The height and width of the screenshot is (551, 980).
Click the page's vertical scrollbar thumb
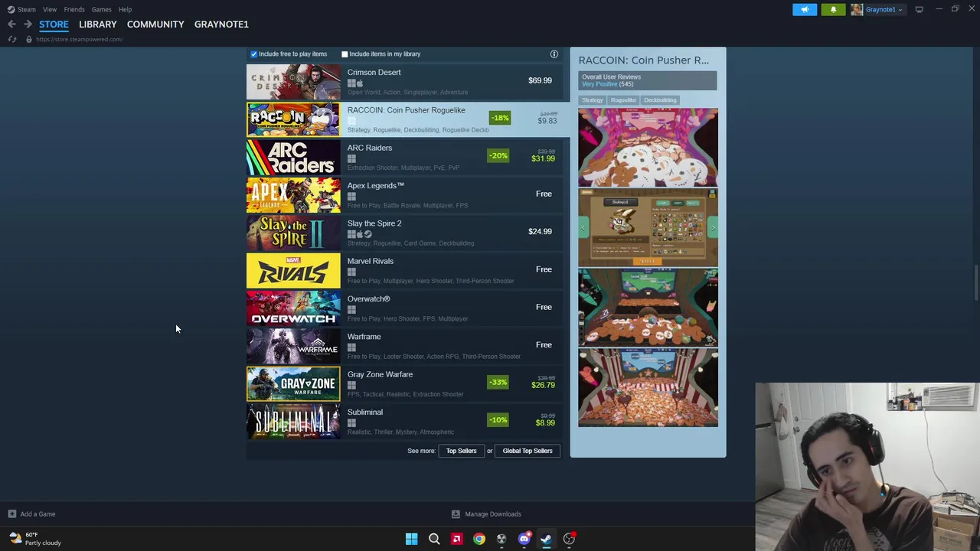coord(975,283)
